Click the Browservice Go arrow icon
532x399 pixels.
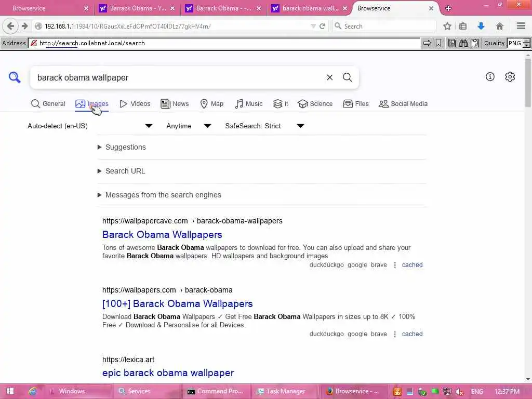tap(427, 43)
